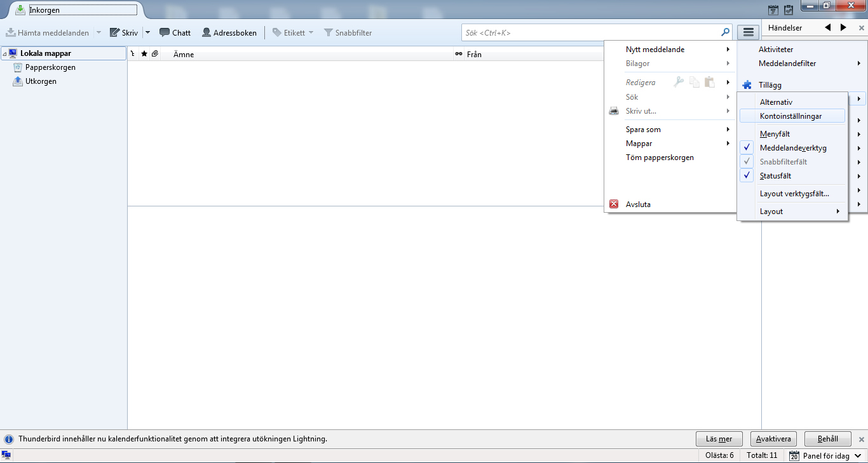Open the Utkorgen folder
Screen dimensions: 868x463
click(x=41, y=81)
